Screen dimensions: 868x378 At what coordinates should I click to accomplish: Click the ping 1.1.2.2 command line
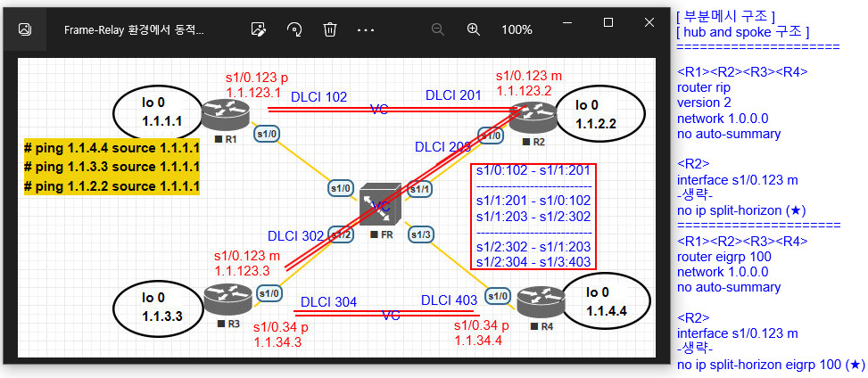coord(112,186)
